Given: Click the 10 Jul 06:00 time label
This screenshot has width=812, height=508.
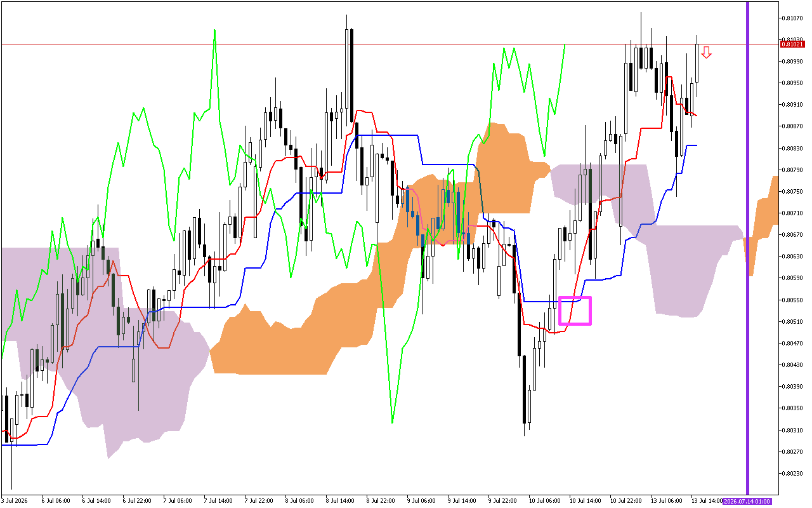Looking at the screenshot, I should pos(544,501).
